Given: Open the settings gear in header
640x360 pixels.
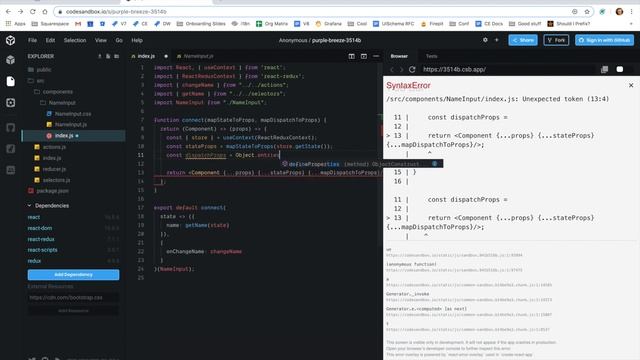Looking at the screenshot, I should coord(485,40).
